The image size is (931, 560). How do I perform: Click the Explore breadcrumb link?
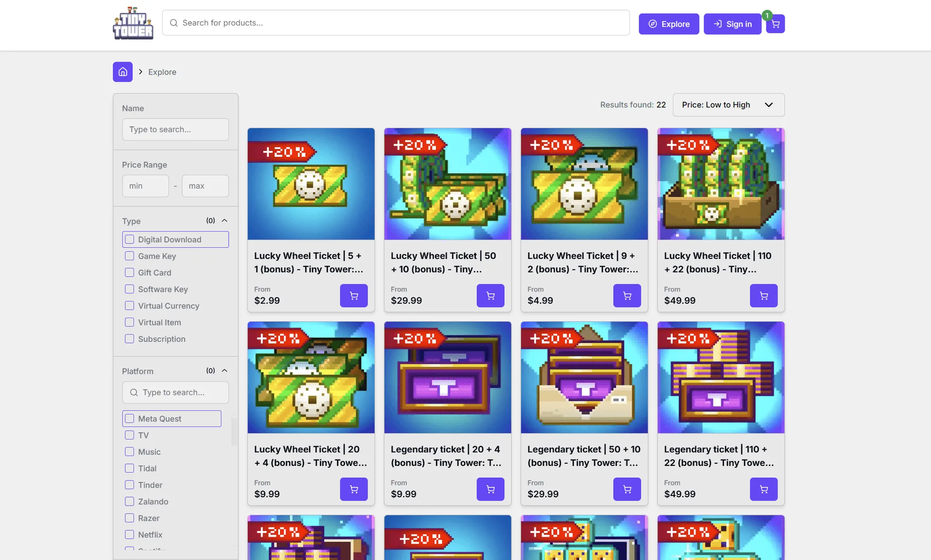pos(162,72)
